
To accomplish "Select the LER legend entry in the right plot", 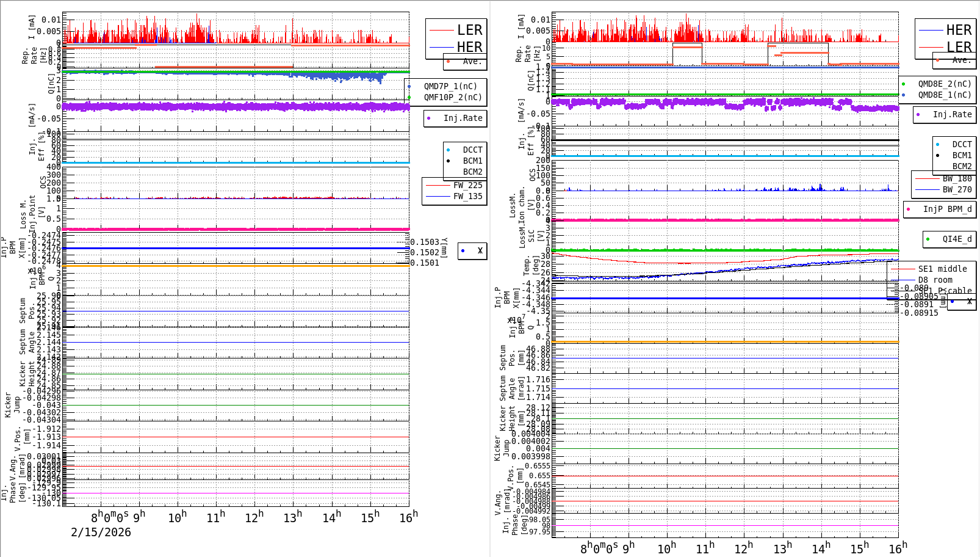I will tap(945, 47).
